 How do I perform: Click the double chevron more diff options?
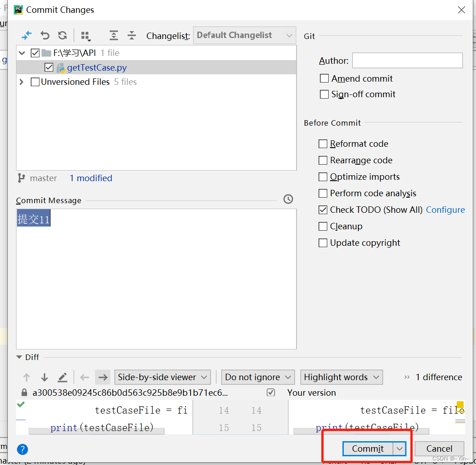point(407,377)
